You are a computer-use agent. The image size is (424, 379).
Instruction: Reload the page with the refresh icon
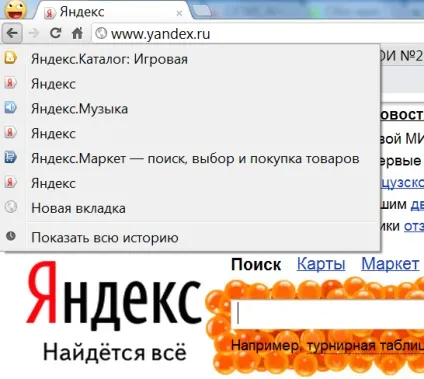55,33
